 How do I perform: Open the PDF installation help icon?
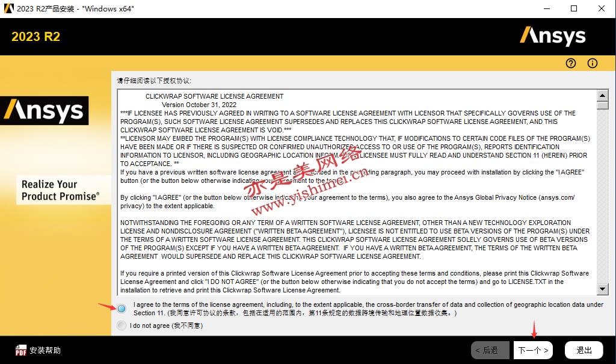[20, 350]
